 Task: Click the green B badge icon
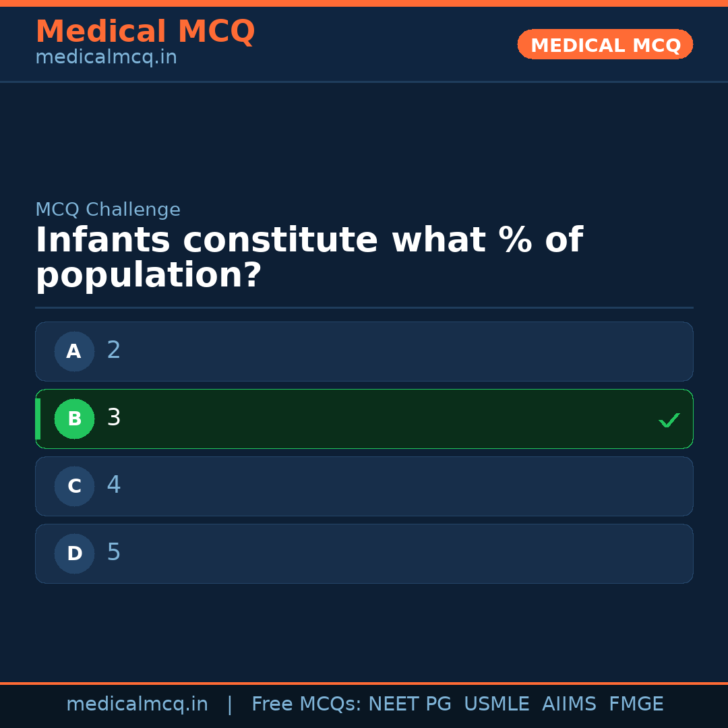[x=74, y=419]
